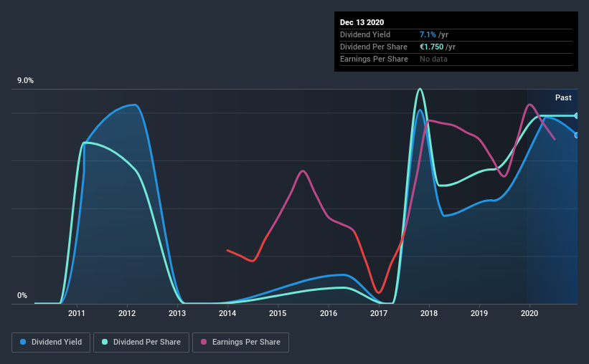This screenshot has height=364, width=589.
Task: Click the 2012 x-axis label
Action: tap(127, 313)
